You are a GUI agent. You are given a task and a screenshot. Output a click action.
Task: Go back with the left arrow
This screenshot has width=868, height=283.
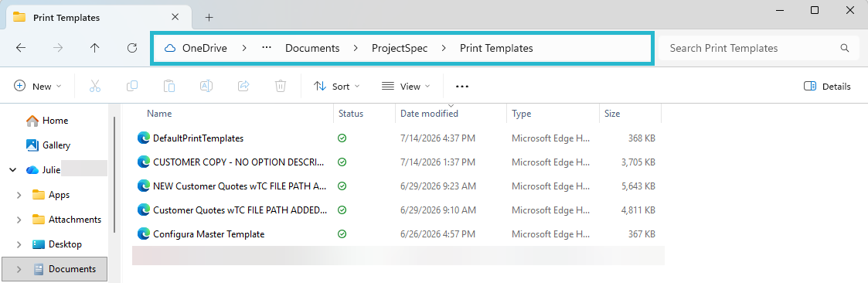tap(21, 48)
